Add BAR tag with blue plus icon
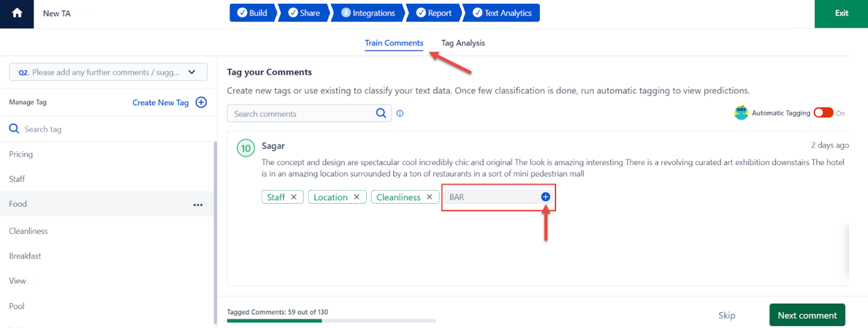Image resolution: width=868 pixels, height=328 pixels. (545, 197)
